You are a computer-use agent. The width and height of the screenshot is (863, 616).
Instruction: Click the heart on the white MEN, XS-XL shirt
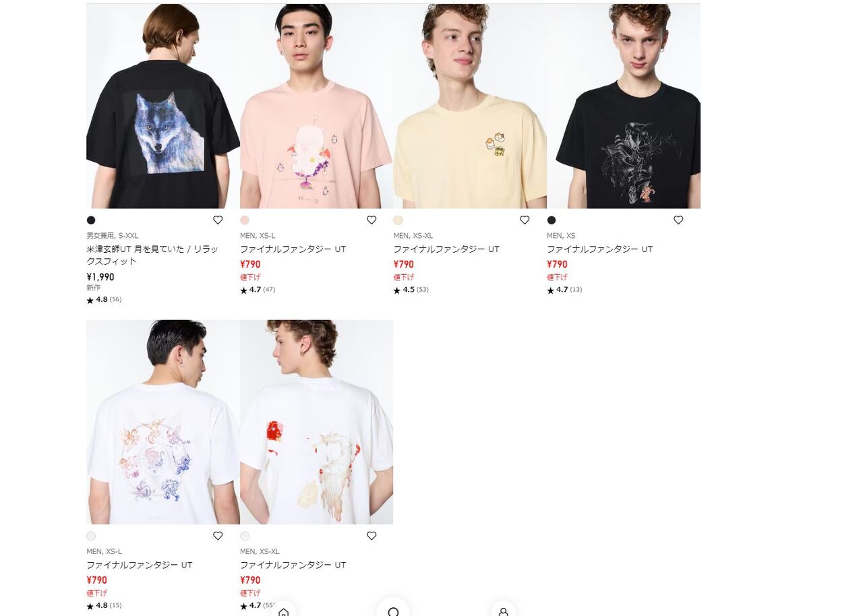point(371,536)
